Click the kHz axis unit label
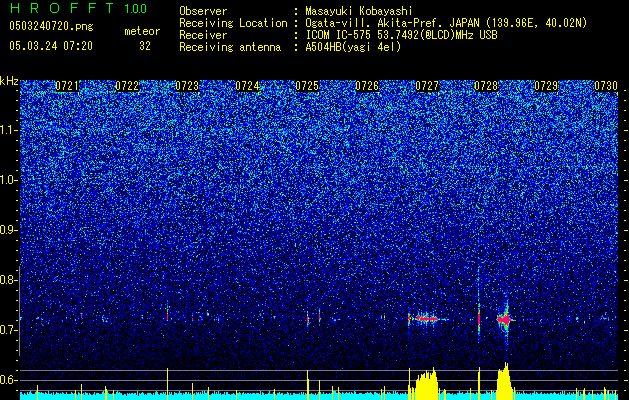The width and height of the screenshot is (629, 400). pyautogui.click(x=9, y=81)
